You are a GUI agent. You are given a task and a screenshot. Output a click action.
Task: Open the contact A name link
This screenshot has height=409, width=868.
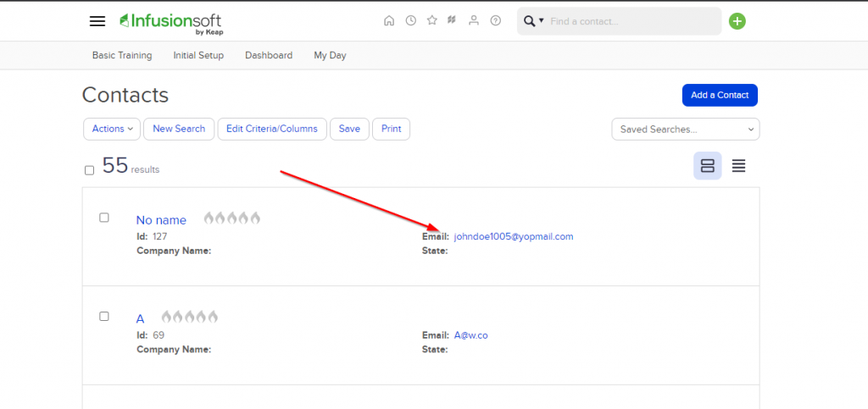pos(140,319)
